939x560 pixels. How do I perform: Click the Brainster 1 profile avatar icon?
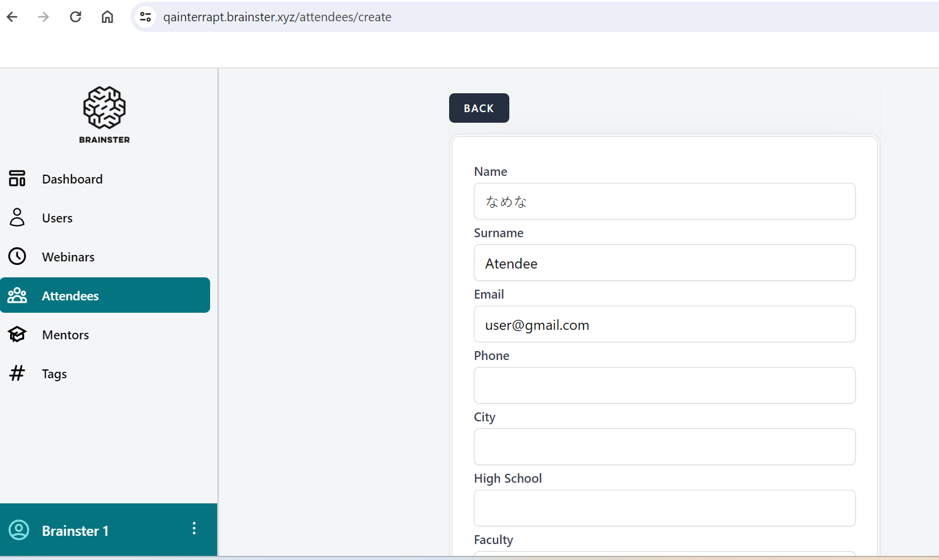[x=19, y=530]
